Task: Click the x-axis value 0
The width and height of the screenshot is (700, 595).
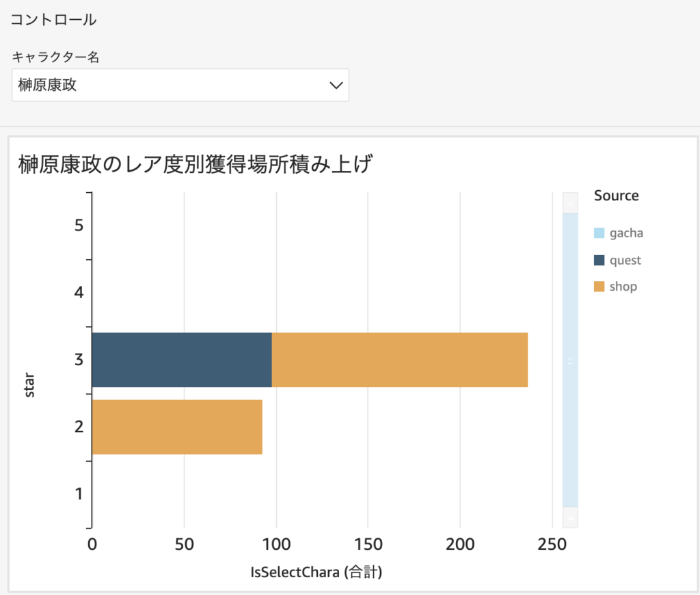Action: 92,544
